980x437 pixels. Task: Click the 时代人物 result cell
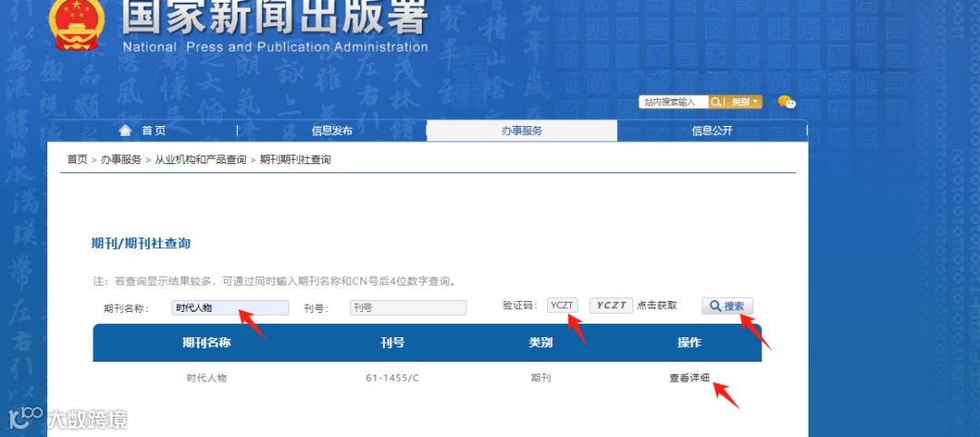pos(207,378)
